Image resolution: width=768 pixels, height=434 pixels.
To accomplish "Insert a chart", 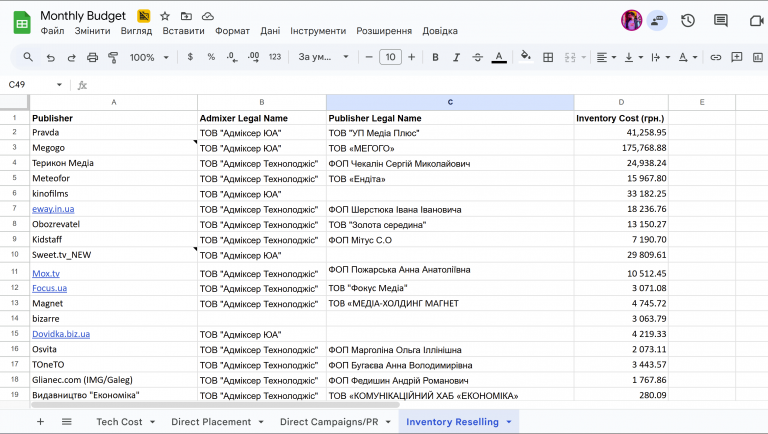I will point(758,57).
